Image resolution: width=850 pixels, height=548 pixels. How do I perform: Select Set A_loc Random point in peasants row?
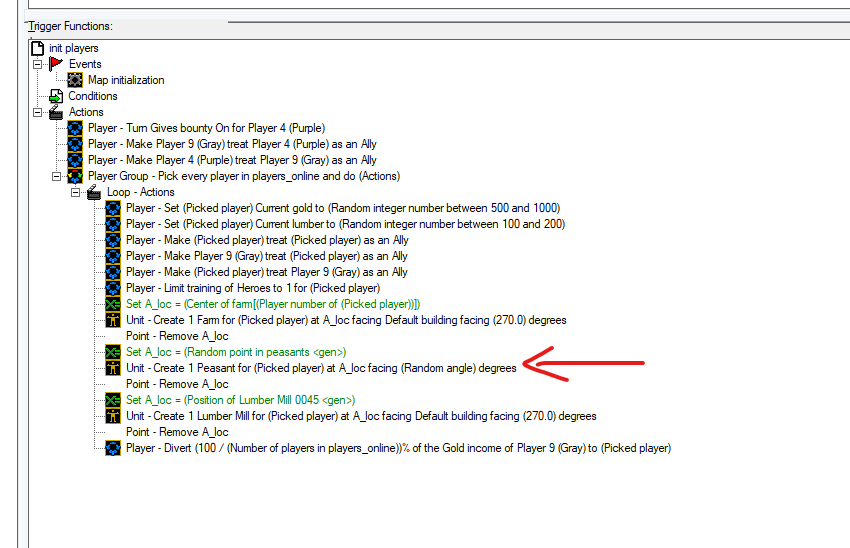tap(236, 352)
